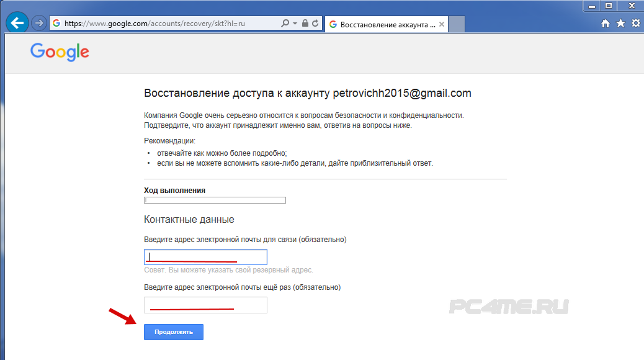Click the Google logo
The image size is (644, 360).
60,52
